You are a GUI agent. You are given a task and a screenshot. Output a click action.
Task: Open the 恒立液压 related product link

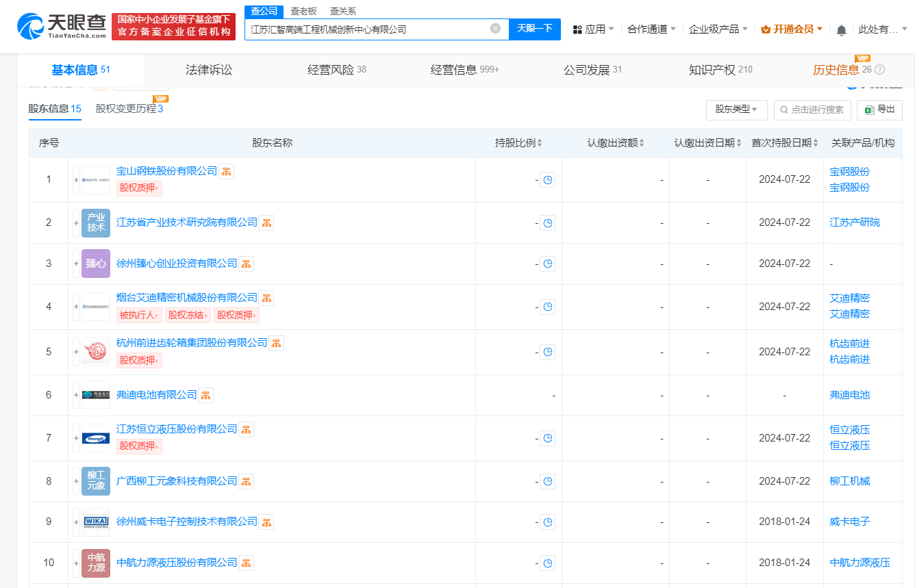click(849, 430)
